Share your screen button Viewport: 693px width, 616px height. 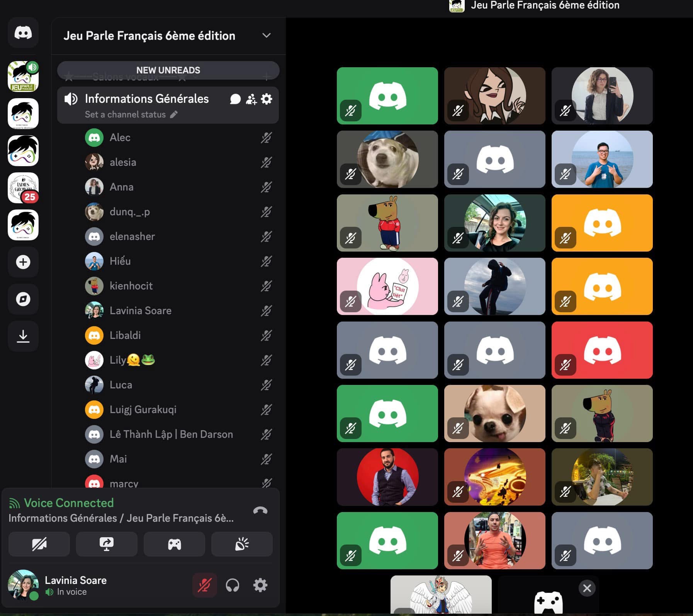click(107, 544)
